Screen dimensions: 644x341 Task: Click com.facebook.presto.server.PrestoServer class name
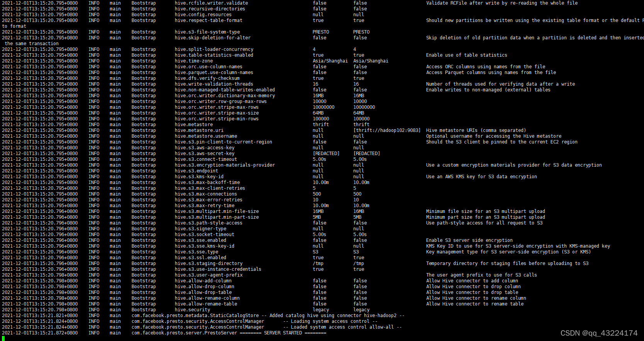(x=184, y=333)
